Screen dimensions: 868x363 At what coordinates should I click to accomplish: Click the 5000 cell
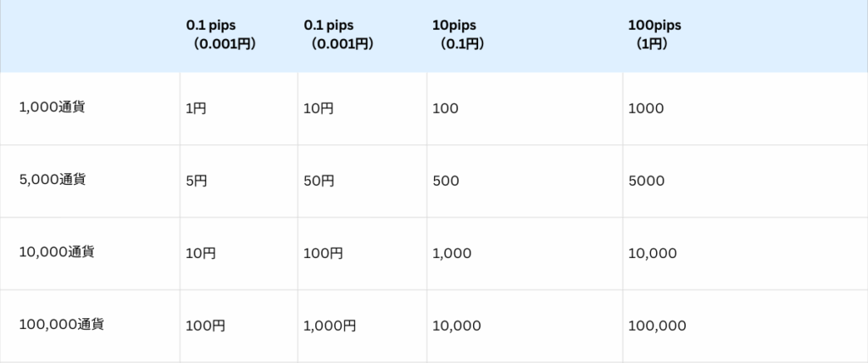coord(646,181)
